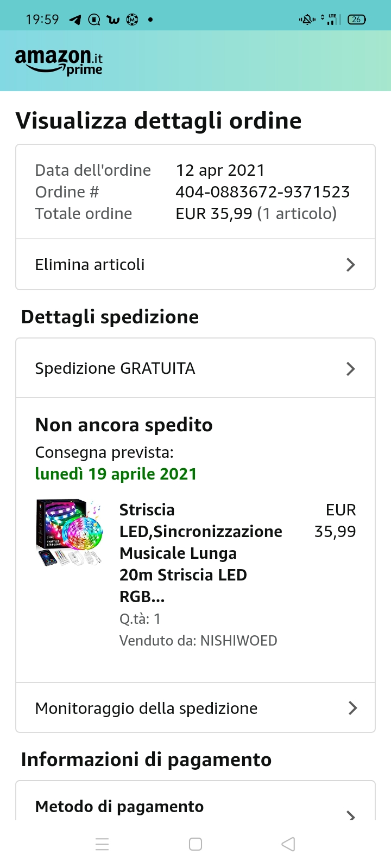
Task: Open Monitoraggio della spedizione row
Action: [x=195, y=708]
